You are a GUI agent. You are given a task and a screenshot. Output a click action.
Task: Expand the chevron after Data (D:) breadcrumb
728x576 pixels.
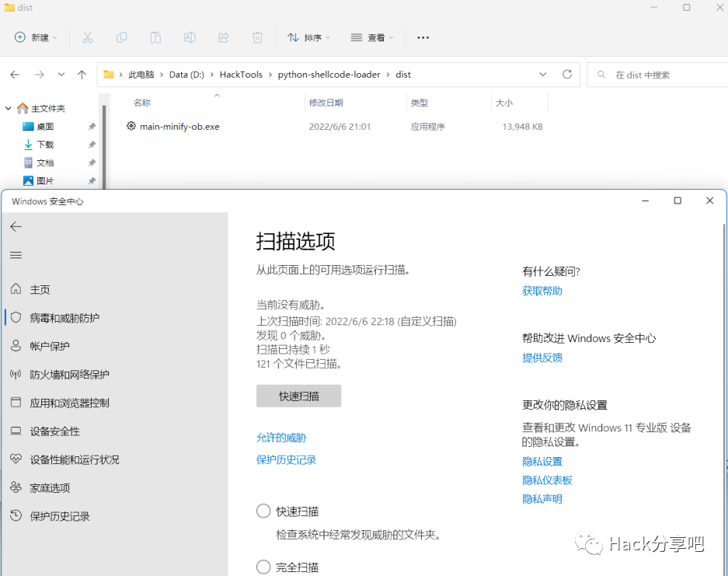coord(212,75)
